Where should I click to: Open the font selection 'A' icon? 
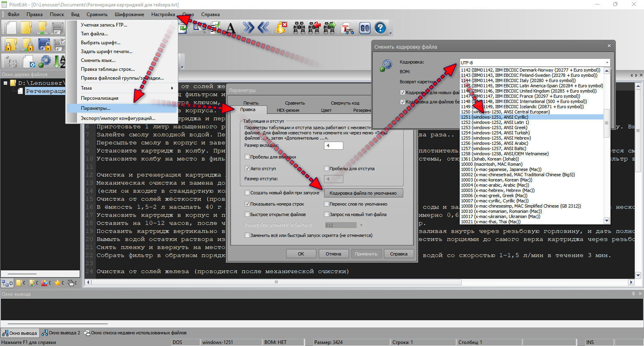[x=230, y=28]
